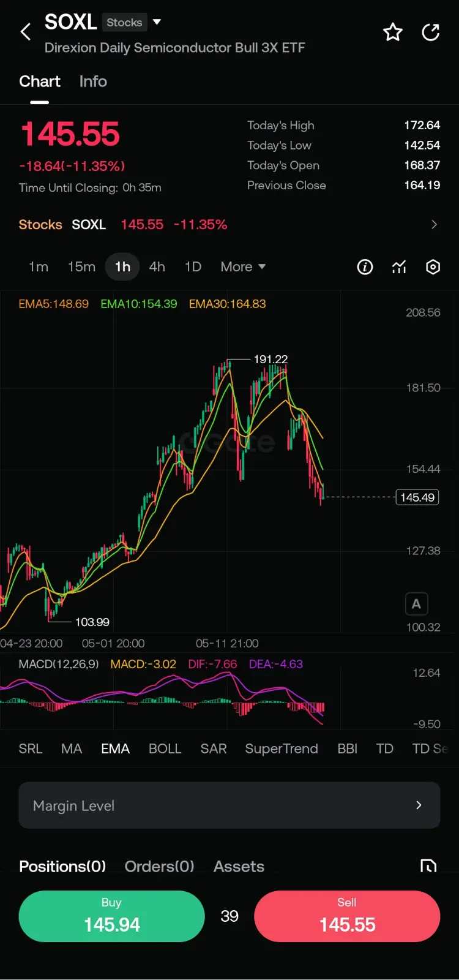The width and height of the screenshot is (459, 980).
Task: Tap the 103.99 chart low marker
Action: coord(92,622)
